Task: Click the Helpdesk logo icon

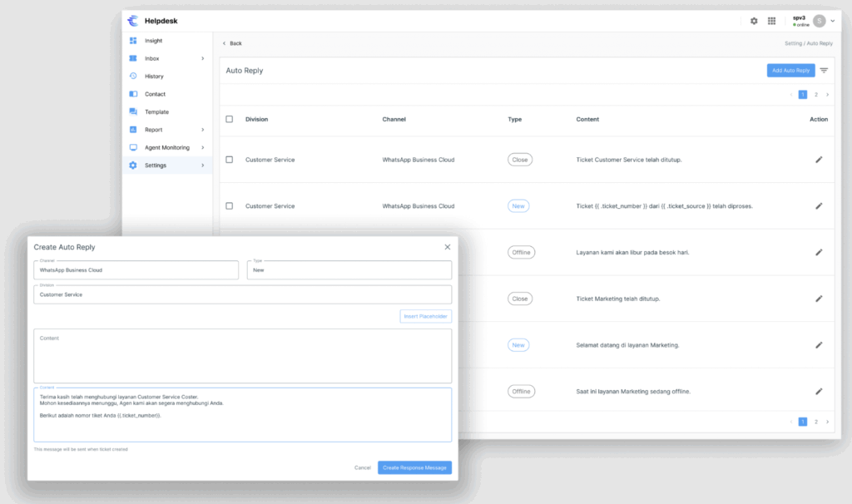Action: (133, 21)
